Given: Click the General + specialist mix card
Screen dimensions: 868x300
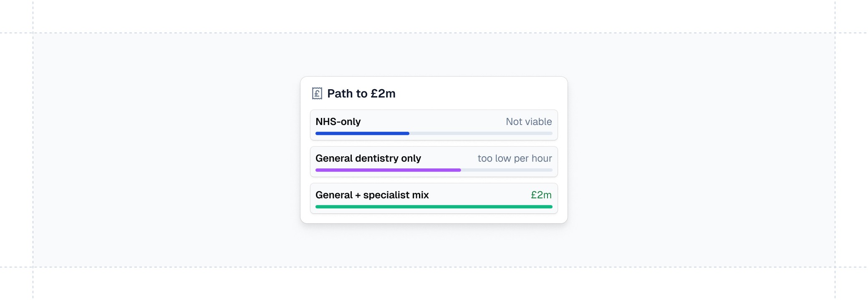Looking at the screenshot, I should [x=434, y=198].
